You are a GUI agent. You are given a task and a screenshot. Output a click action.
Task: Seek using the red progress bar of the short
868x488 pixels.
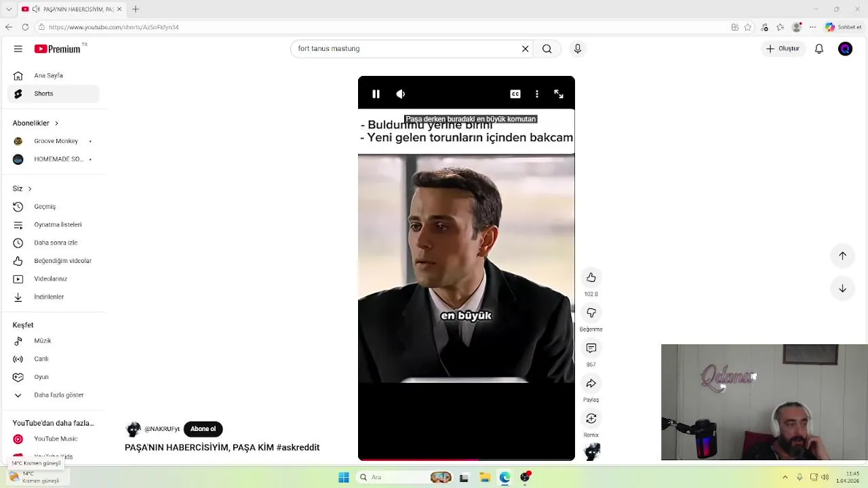[467, 460]
